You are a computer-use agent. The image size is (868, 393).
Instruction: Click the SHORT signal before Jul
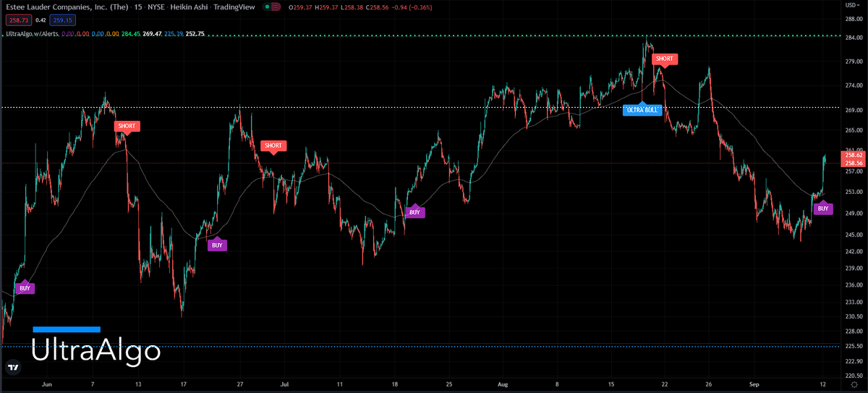(273, 145)
